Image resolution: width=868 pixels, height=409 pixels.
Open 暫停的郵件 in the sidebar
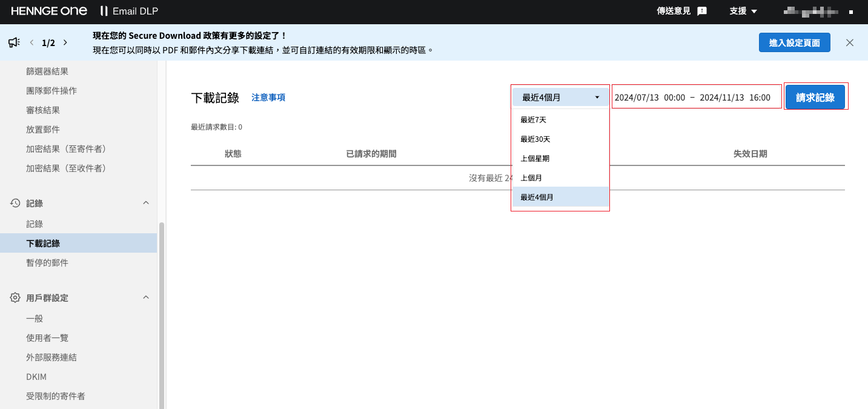point(47,263)
